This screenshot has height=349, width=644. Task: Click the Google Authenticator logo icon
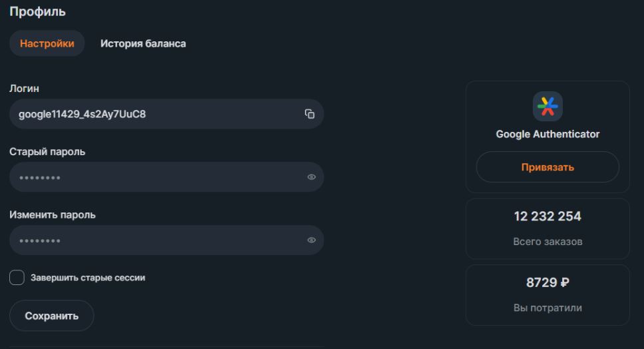coord(548,107)
